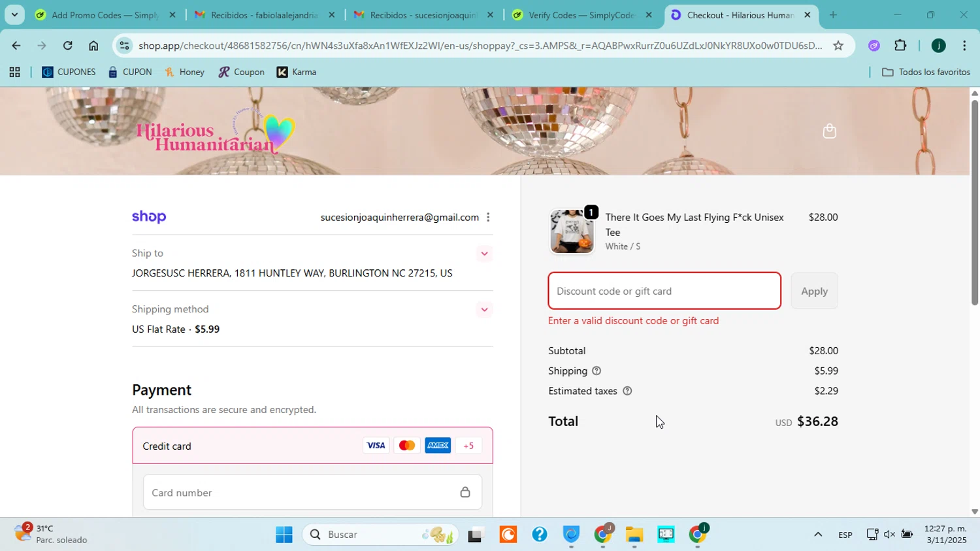Focus the Card number field
Image resolution: width=980 pixels, height=551 pixels.
click(312, 492)
